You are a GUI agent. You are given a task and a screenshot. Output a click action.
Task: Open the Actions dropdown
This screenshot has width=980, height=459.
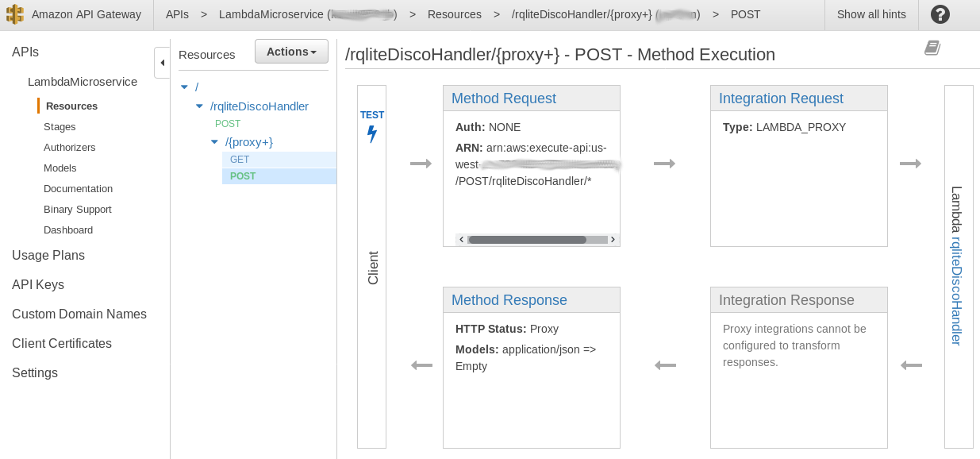(x=291, y=51)
